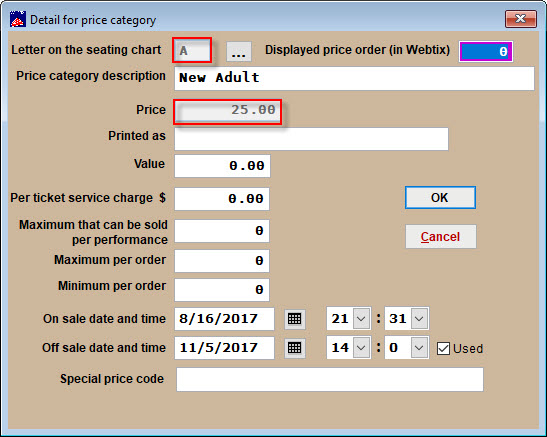547x437 pixels.
Task: Click the Cancel button
Action: point(441,237)
